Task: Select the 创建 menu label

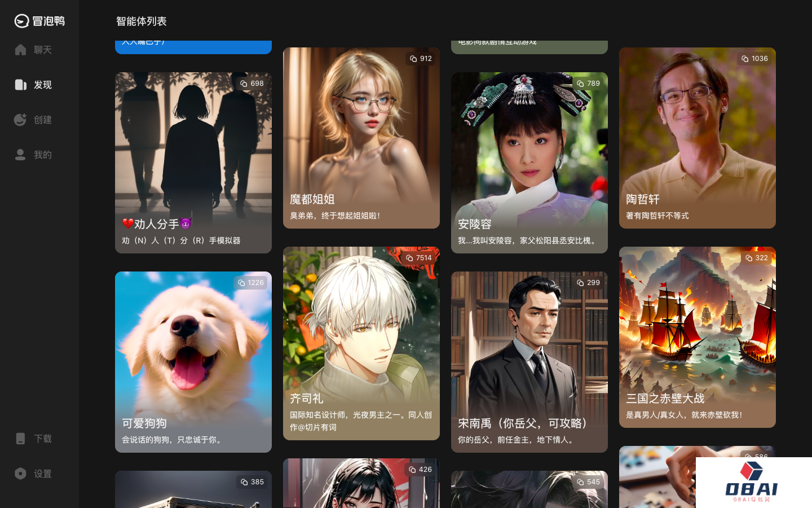Action: (x=43, y=120)
